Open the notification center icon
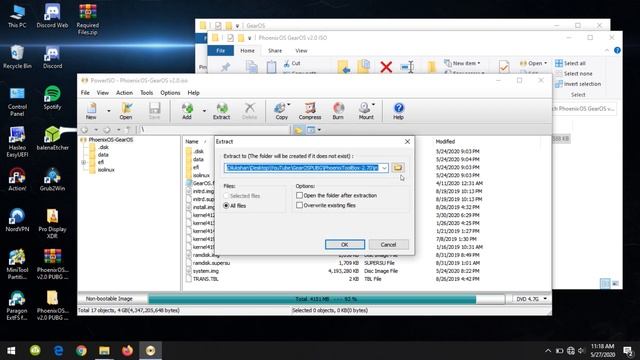 click(x=629, y=350)
